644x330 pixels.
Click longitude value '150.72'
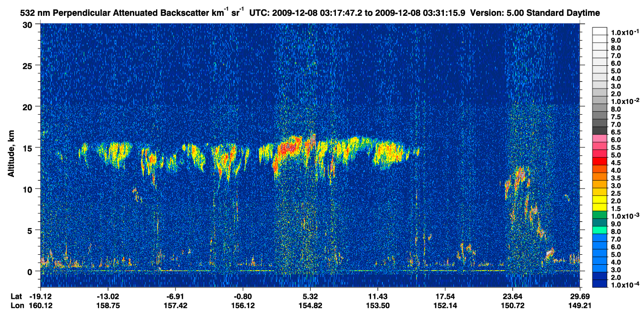pyautogui.click(x=513, y=305)
